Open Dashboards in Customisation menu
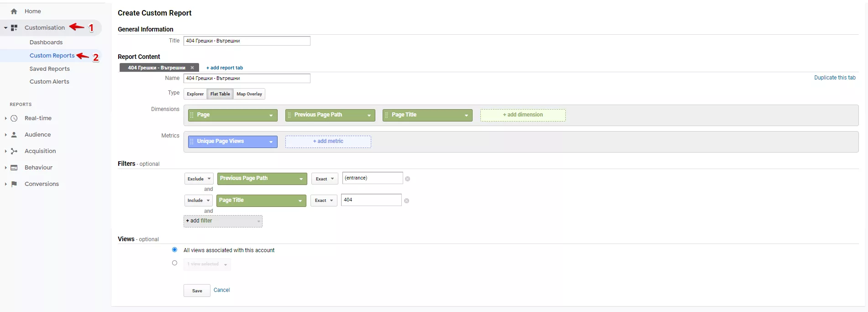 pos(46,42)
